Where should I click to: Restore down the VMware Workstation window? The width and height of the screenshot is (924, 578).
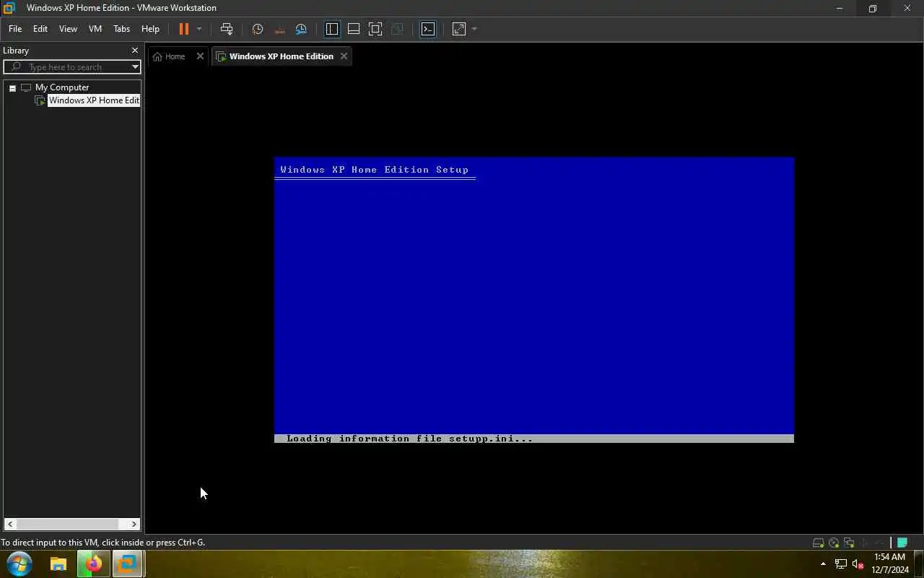point(873,8)
